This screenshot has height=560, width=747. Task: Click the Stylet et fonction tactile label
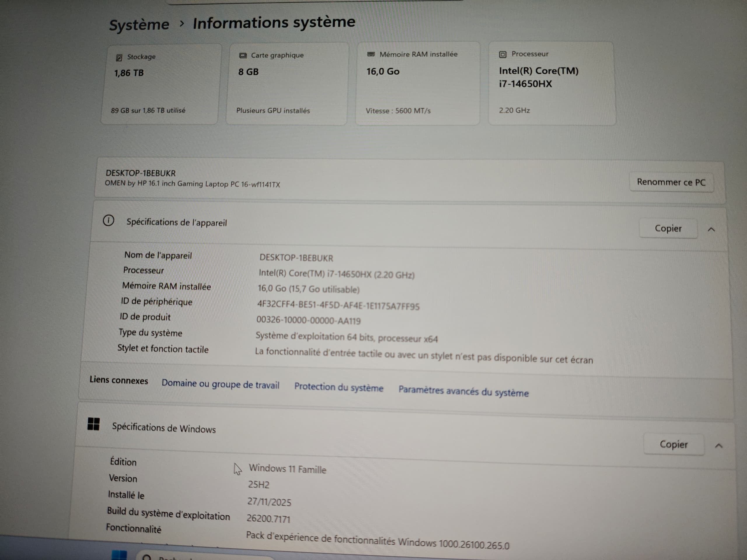pos(163,349)
